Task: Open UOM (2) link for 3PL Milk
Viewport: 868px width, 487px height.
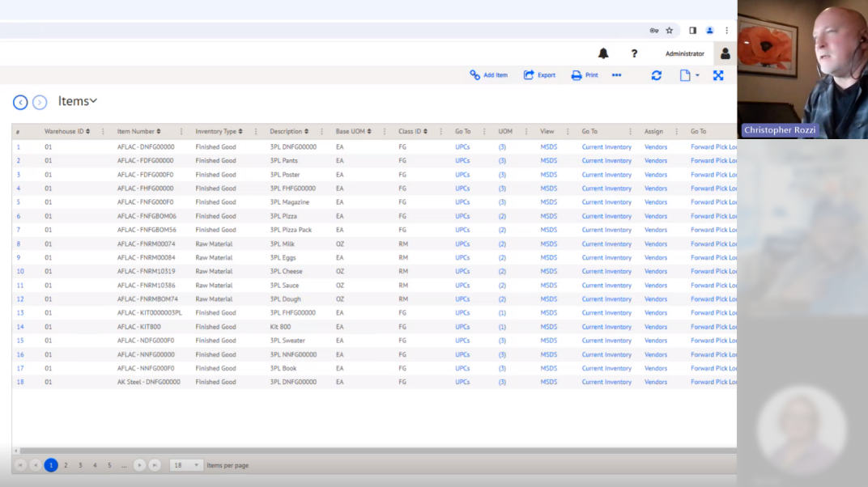Action: pos(502,243)
